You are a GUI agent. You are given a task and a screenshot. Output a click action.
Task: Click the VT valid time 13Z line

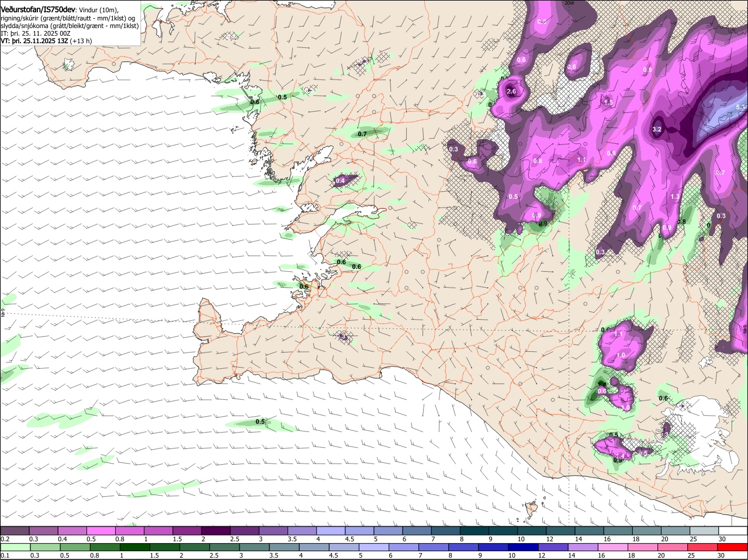click(46, 41)
